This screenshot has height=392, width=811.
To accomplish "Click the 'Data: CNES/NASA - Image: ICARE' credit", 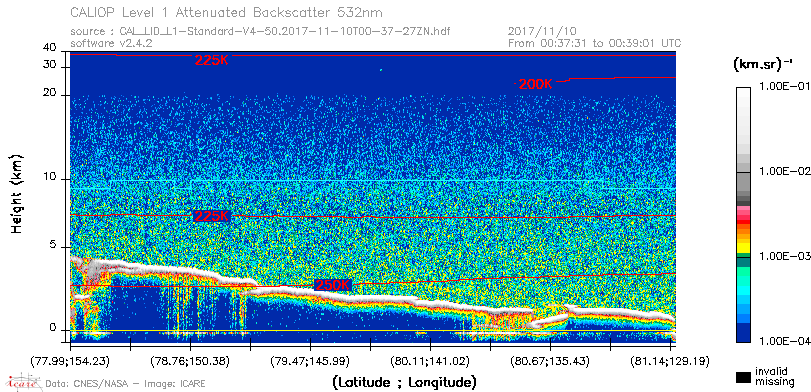I will [x=125, y=384].
